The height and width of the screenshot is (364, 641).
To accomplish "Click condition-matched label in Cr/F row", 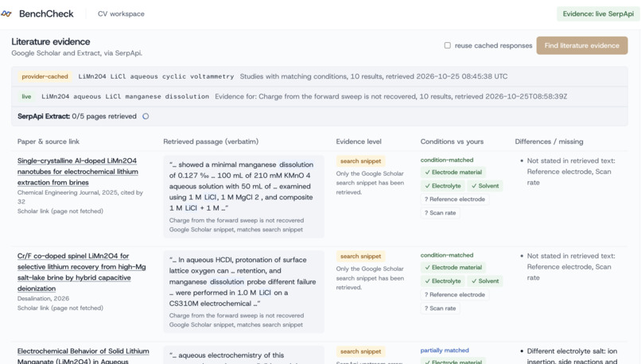I will click(447, 255).
